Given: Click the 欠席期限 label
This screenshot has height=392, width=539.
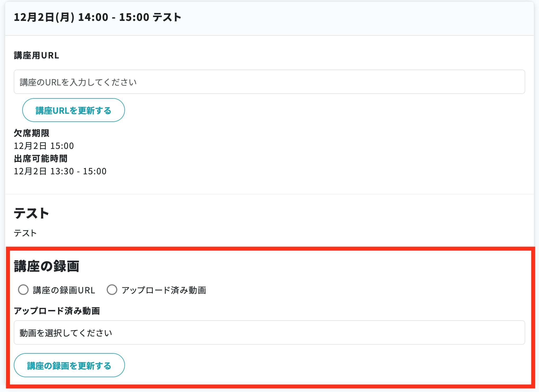Looking at the screenshot, I should pyautogui.click(x=32, y=133).
